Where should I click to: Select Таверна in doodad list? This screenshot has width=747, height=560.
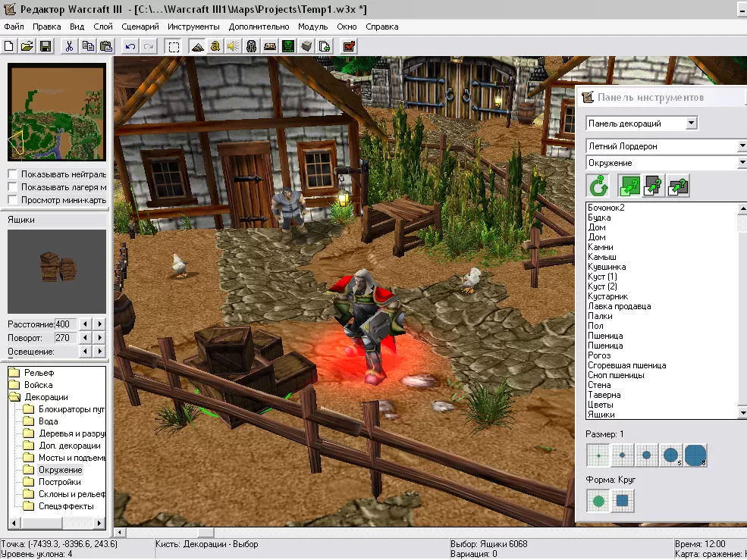pyautogui.click(x=604, y=395)
